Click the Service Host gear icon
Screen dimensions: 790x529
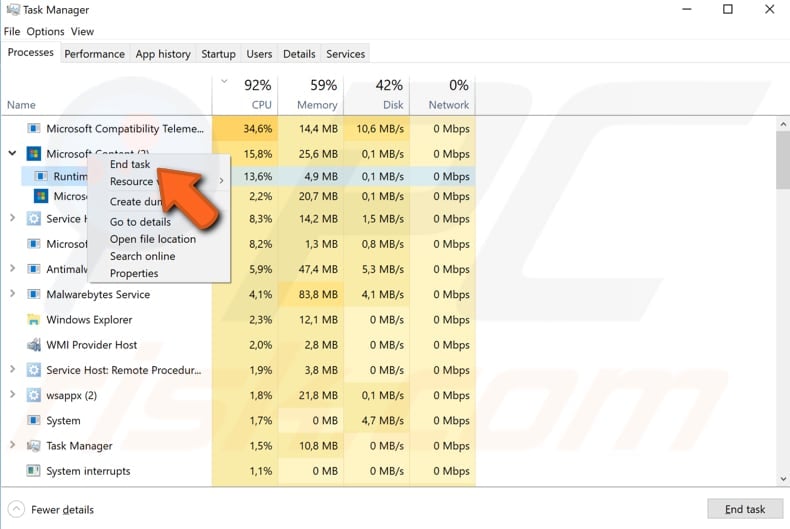coord(33,219)
